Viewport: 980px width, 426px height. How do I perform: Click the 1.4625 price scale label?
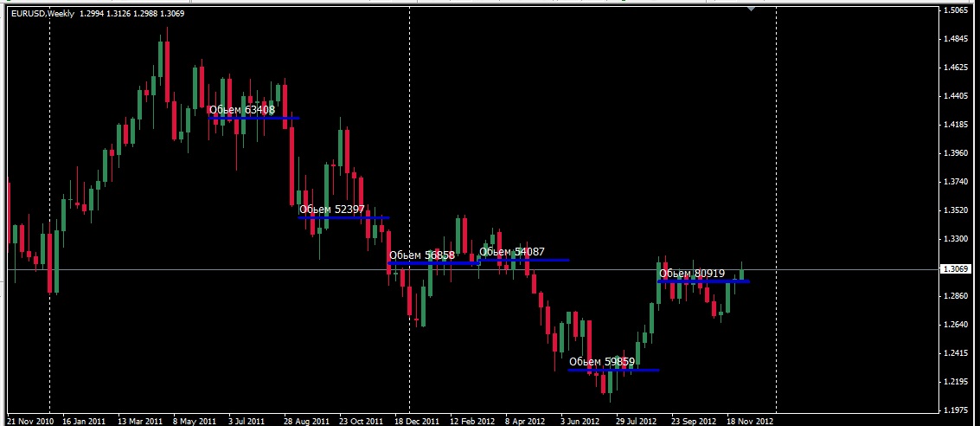[958, 68]
